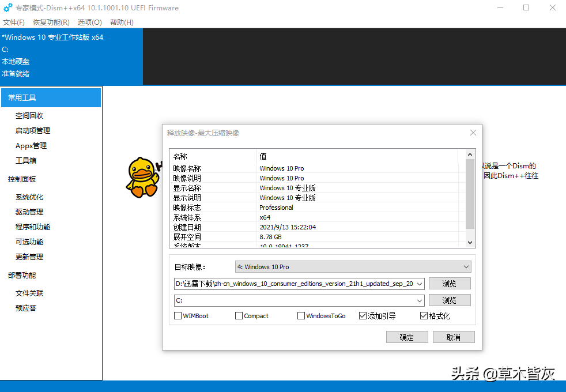The image size is (566, 392).
Task: Expand the 目标映像 dropdown list
Action: tap(466, 267)
